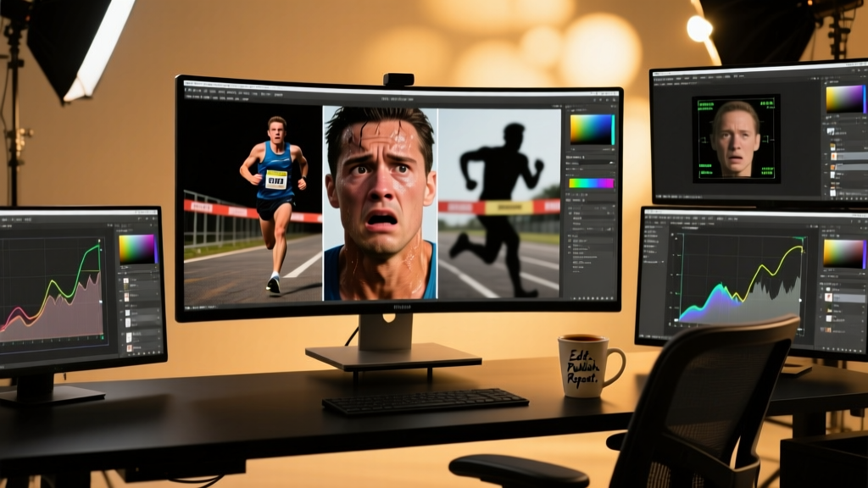Click the face with green tracking markers

736,139
